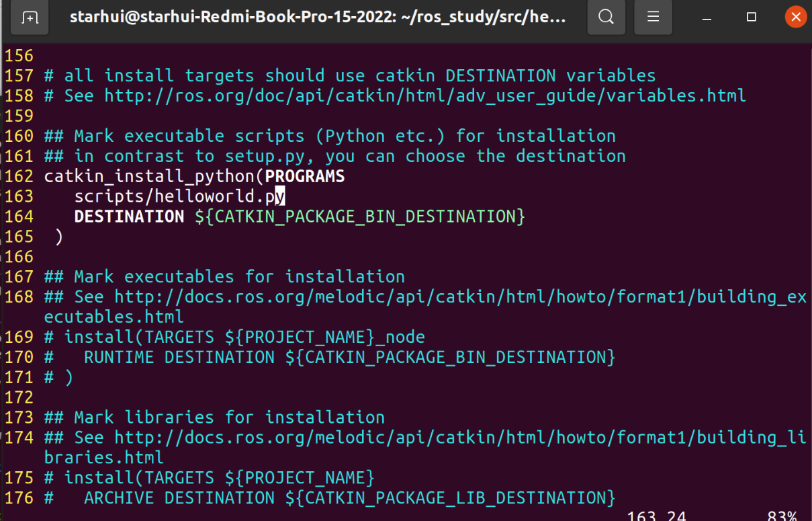Click the PROGRAMS keyword
Viewport: 812px width, 521px height.
[x=305, y=176]
